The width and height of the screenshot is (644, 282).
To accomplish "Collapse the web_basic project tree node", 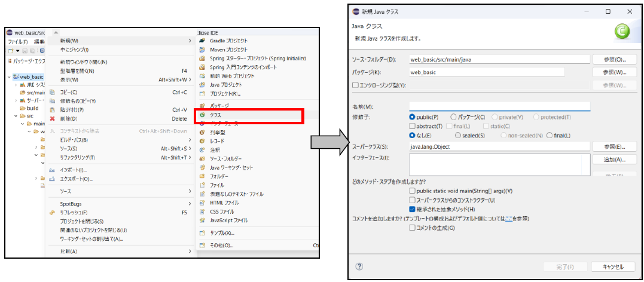I will tap(10, 77).
